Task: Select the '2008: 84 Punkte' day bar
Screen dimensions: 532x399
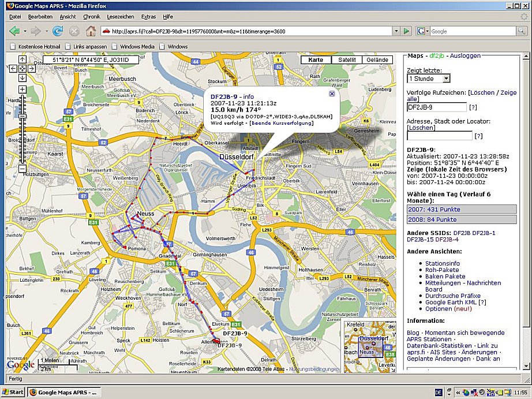Action: point(462,219)
